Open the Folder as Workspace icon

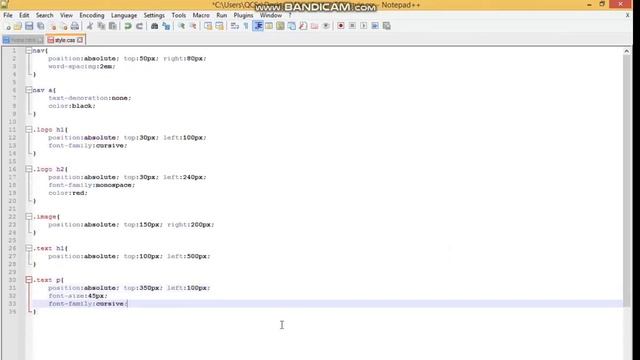[x=314, y=26]
